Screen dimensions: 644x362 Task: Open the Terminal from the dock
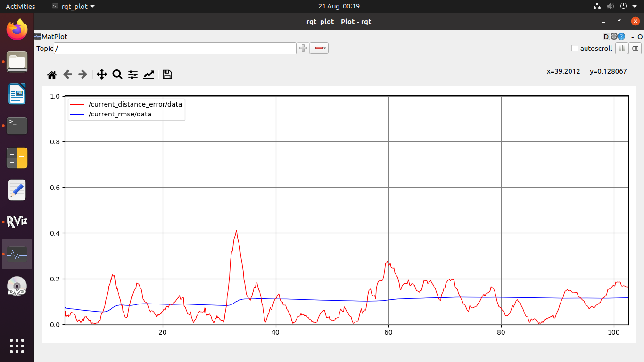click(17, 126)
